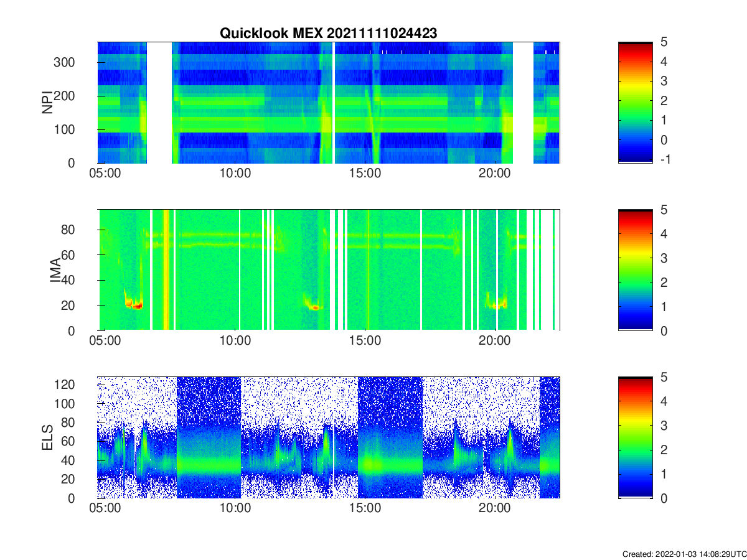747x560 pixels.
Task: Click the IMA panel's 20:00 time tick
Action: 495,340
